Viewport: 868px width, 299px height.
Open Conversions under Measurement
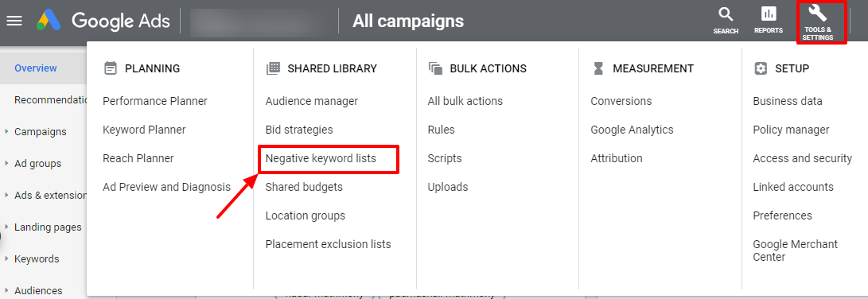(x=621, y=101)
